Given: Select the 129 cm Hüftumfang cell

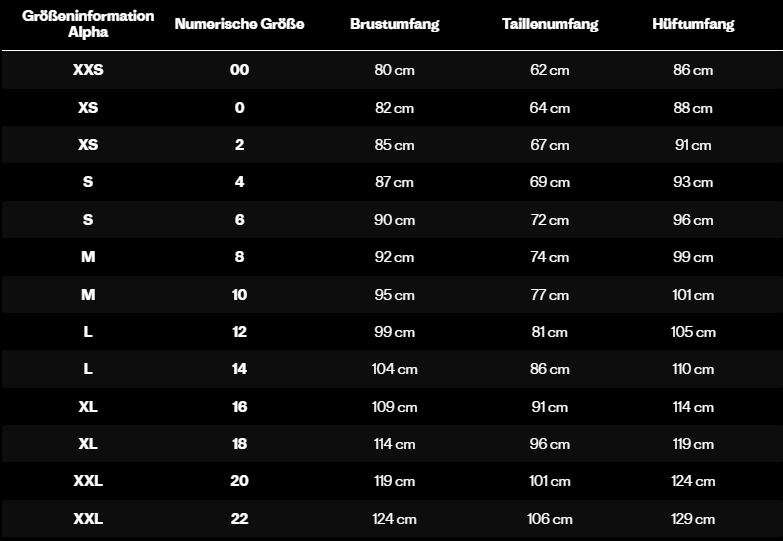Looking at the screenshot, I should click(x=693, y=519).
